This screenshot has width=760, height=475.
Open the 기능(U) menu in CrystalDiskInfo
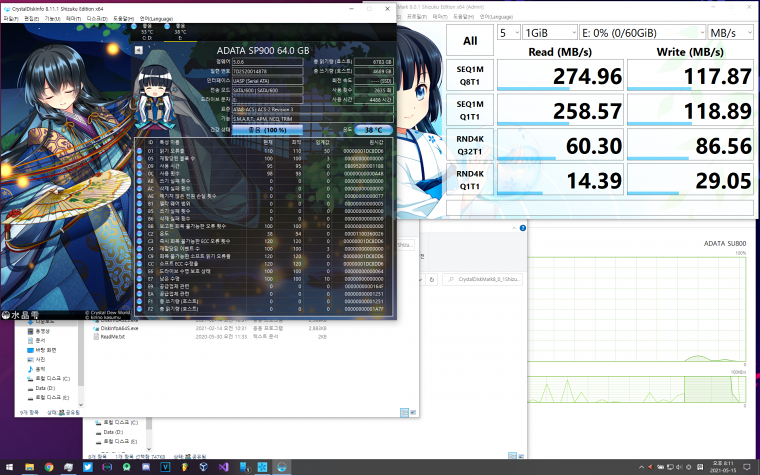click(52, 18)
